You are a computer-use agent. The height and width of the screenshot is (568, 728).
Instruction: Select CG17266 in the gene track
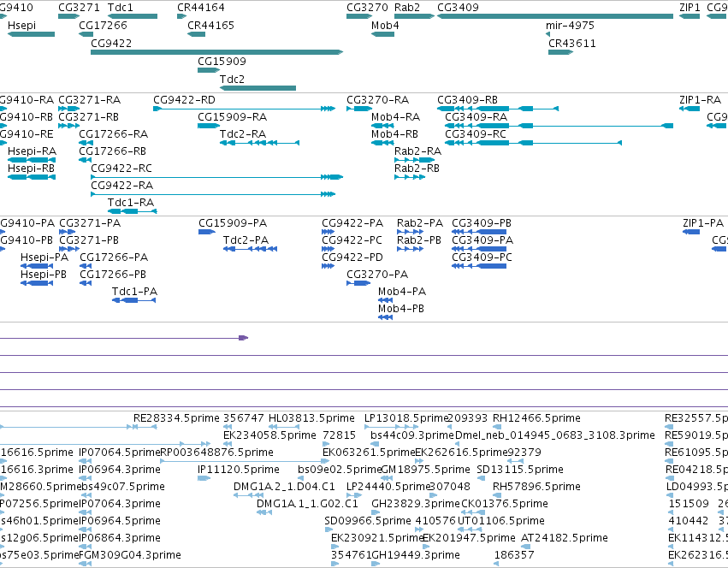[x=86, y=34]
